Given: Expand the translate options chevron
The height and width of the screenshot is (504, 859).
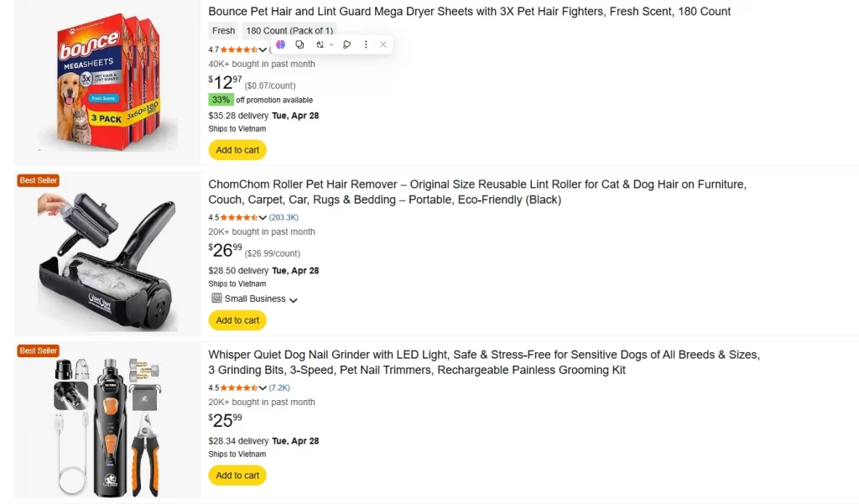Looking at the screenshot, I should pos(331,44).
